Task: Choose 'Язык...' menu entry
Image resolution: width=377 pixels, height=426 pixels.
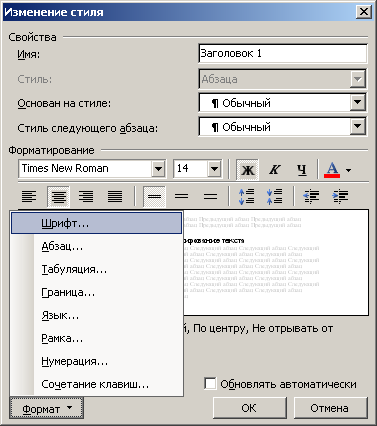Action: [96, 315]
